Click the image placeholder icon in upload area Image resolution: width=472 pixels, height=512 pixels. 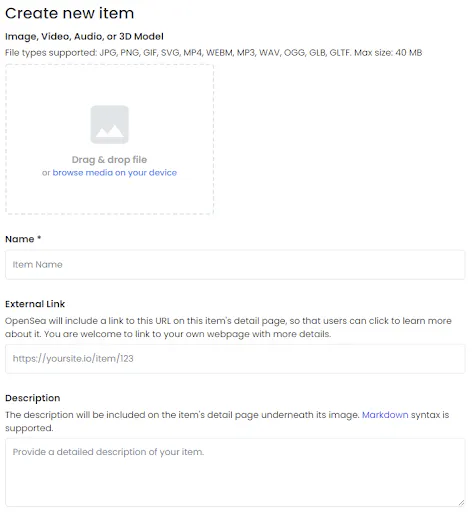point(110,125)
